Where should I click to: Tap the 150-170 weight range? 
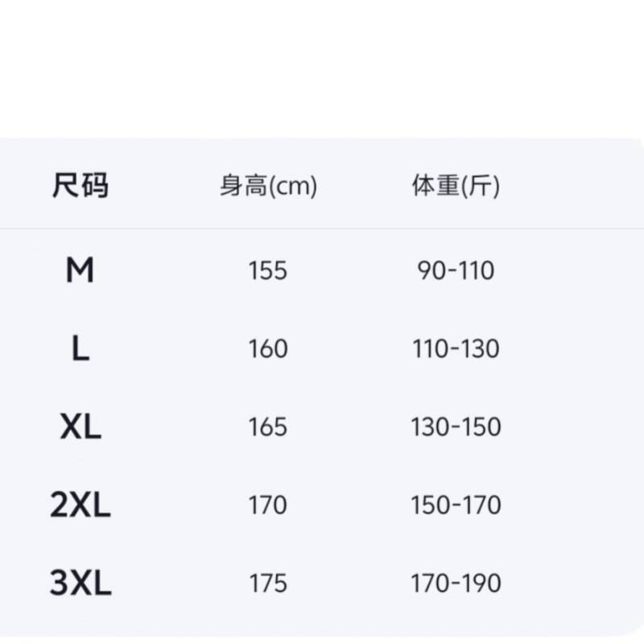456,505
